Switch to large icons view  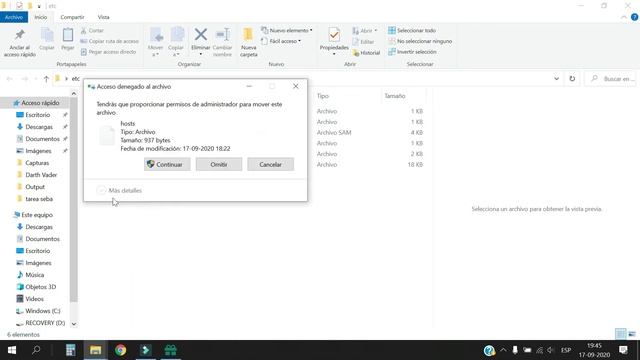tap(632, 334)
